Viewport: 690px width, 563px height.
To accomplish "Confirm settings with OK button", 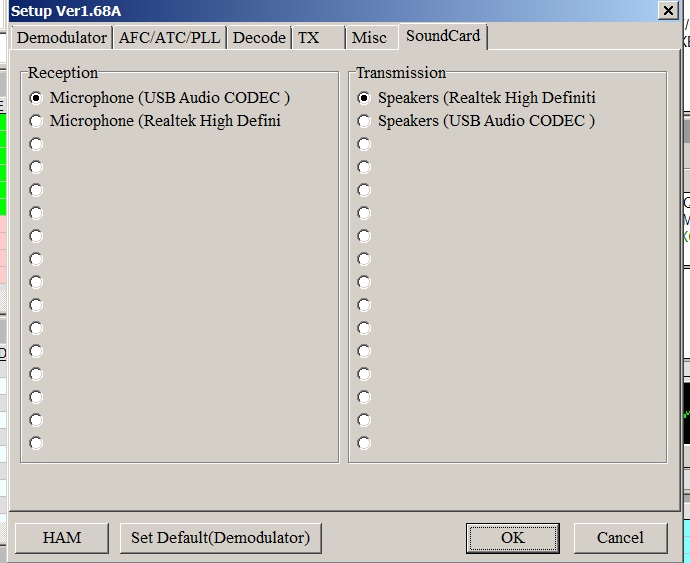I will [513, 537].
